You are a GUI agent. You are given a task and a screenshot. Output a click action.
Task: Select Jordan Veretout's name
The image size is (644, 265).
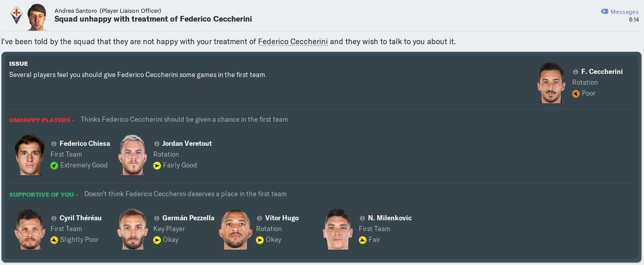pos(187,144)
